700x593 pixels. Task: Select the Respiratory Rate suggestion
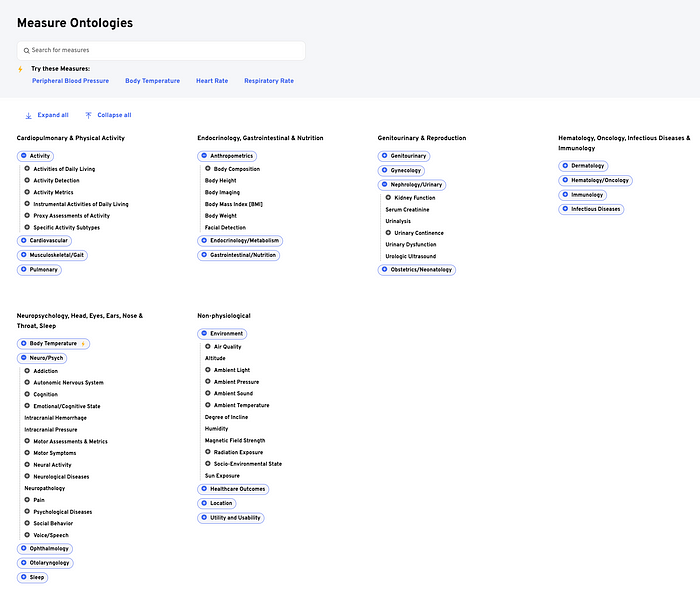(269, 81)
